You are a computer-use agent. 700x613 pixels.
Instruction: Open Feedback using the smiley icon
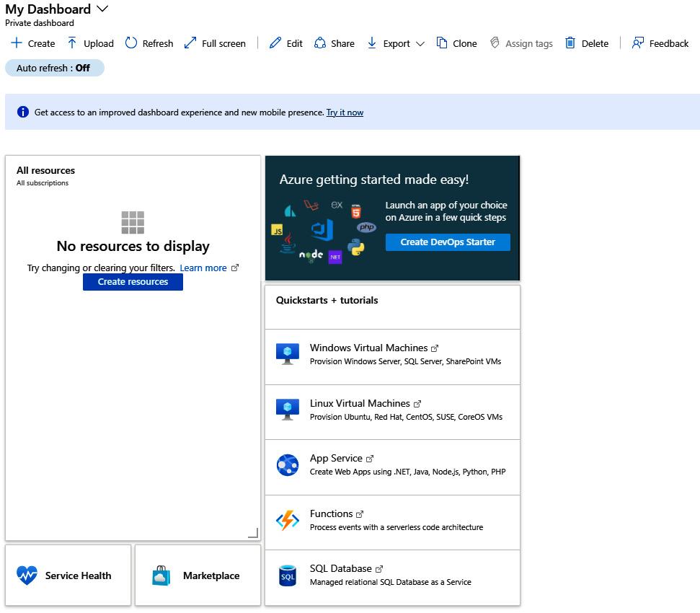coord(637,43)
